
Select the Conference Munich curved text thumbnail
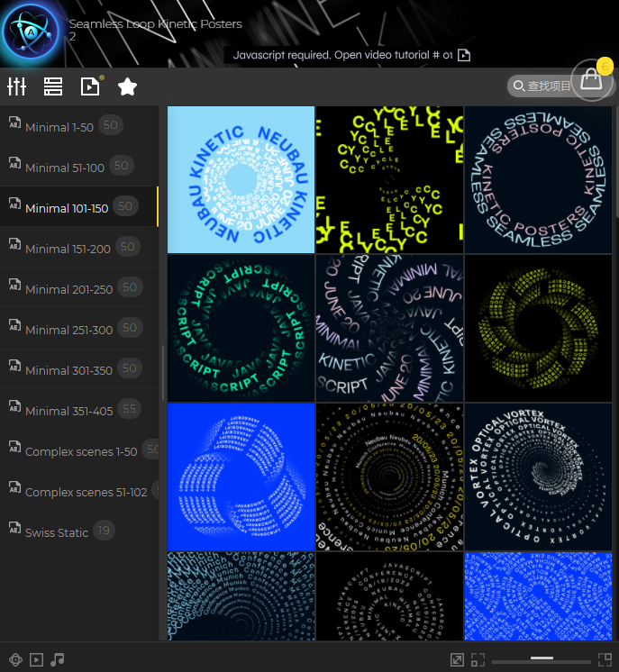click(x=241, y=596)
